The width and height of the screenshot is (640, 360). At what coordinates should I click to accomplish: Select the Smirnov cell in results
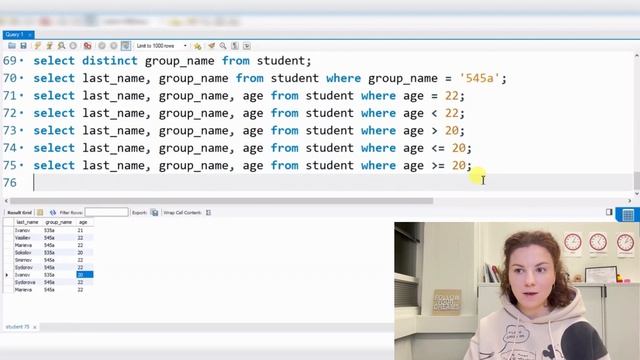[23, 260]
